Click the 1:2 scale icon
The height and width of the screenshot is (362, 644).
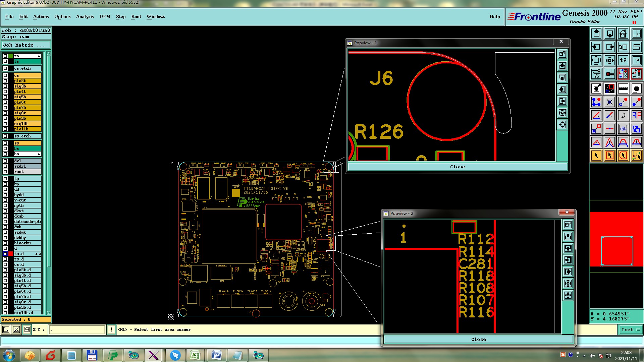pyautogui.click(x=623, y=60)
